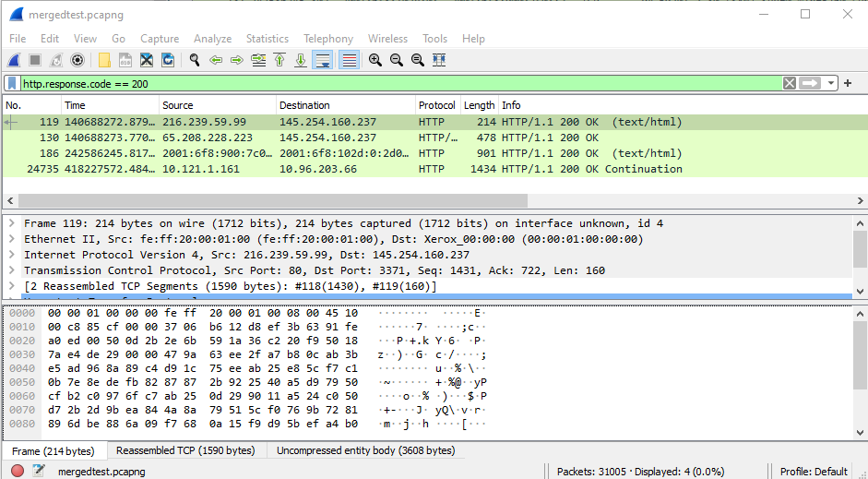Expand Internet Protocol Version 4

click(x=11, y=255)
